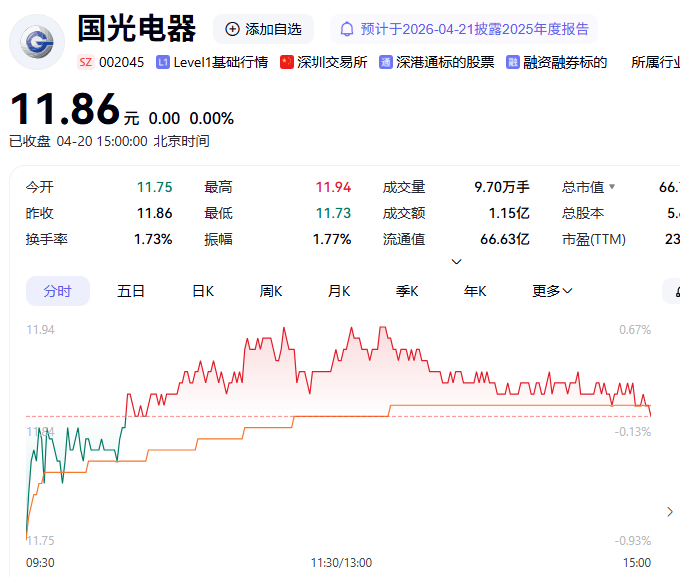
Task: Click the 09:30 time axis label
Action: pos(40,563)
